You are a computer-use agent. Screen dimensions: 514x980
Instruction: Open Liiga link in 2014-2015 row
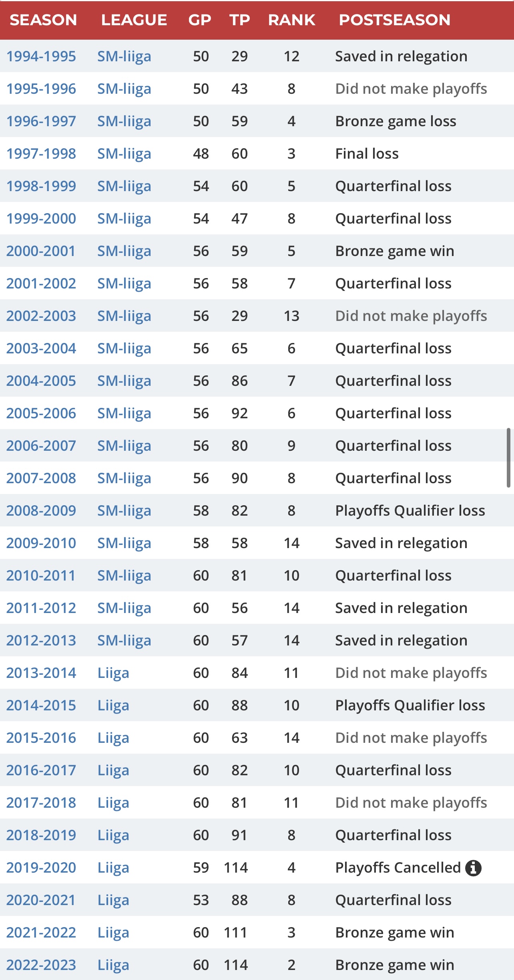click(113, 706)
